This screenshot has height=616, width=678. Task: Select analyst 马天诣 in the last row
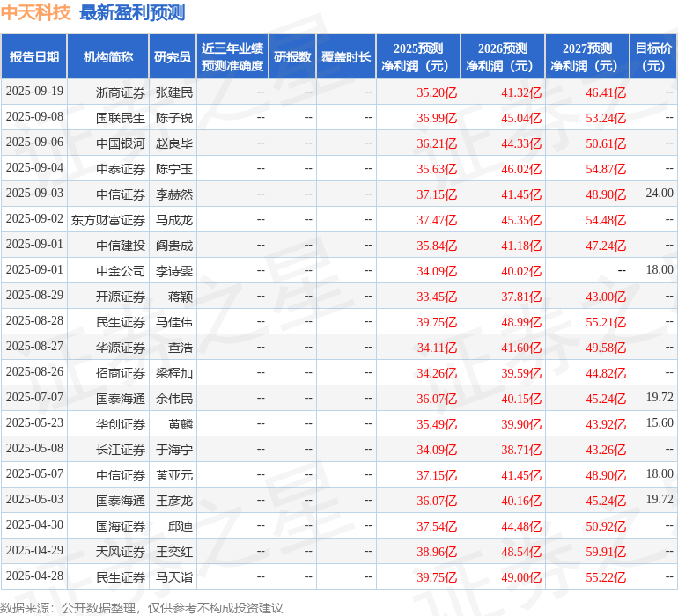pyautogui.click(x=174, y=577)
